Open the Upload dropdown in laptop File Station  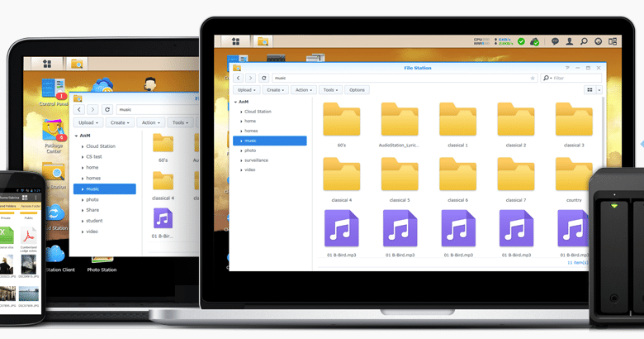pyautogui.click(x=246, y=89)
